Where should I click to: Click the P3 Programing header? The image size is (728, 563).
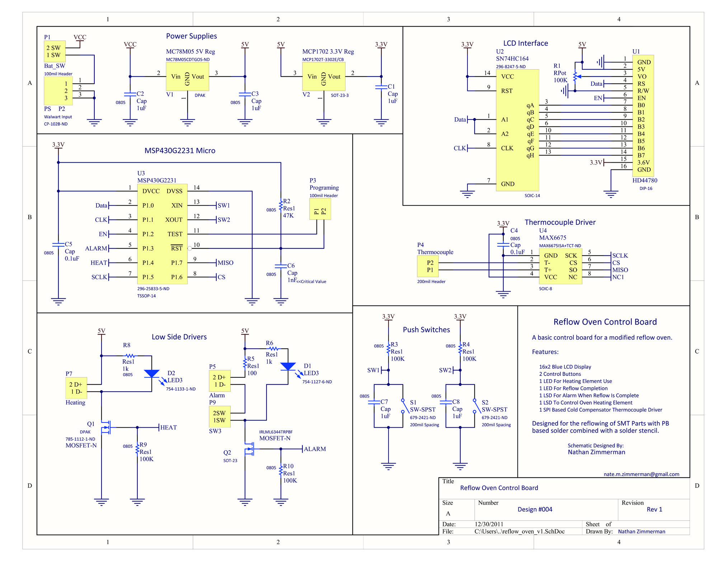tap(320, 209)
